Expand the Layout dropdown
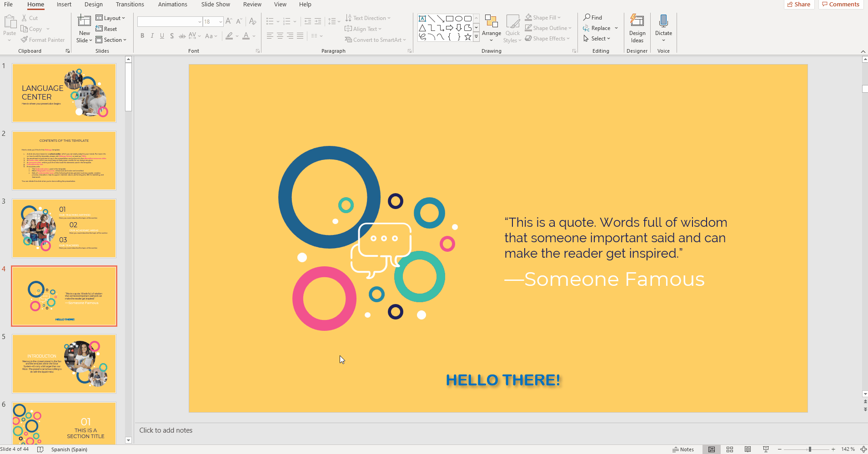The height and width of the screenshot is (454, 868). (x=110, y=18)
